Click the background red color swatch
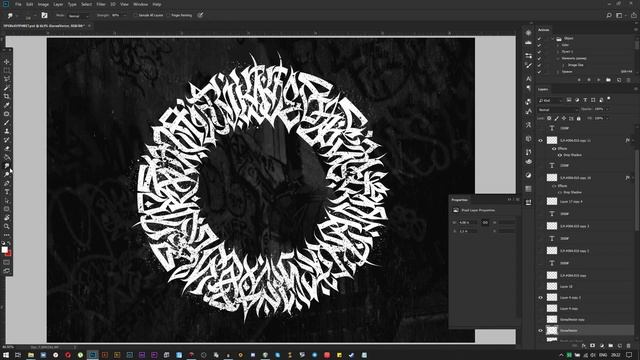640x360 pixels. tap(9, 253)
